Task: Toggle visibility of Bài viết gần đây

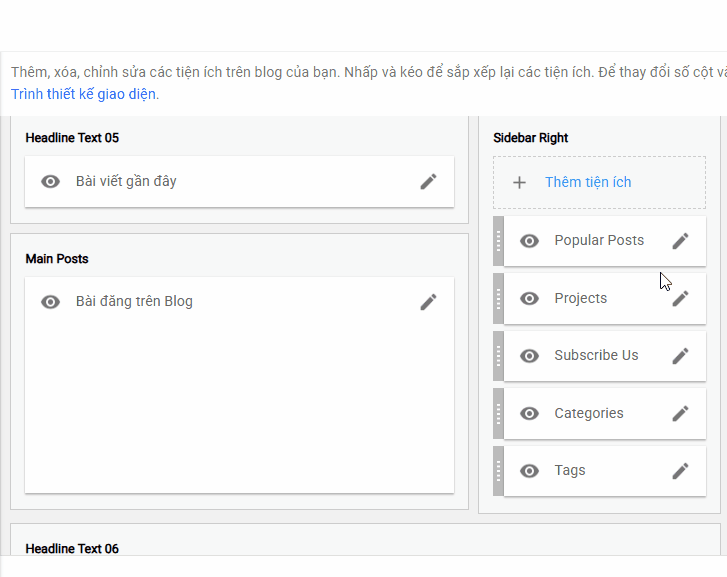Action: coord(51,181)
